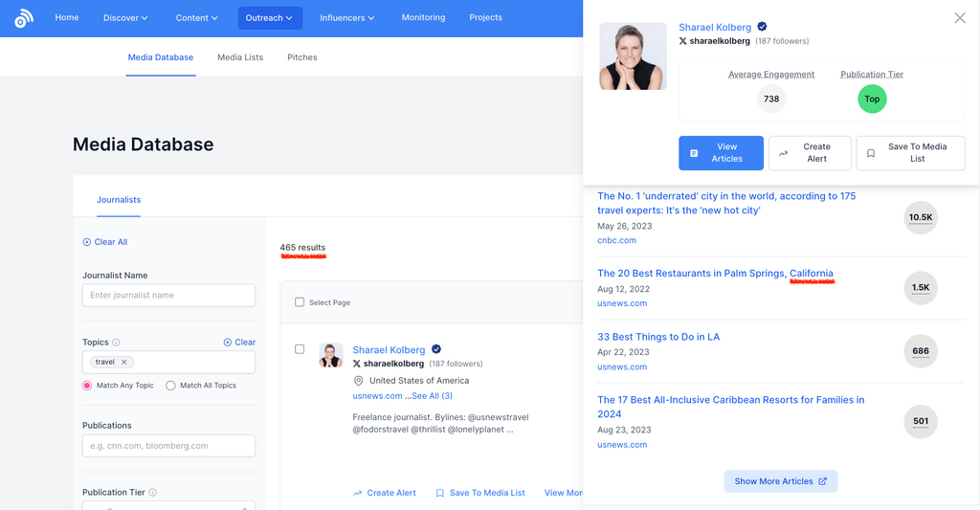Remove the travel topic tag
This screenshot has height=510, width=980.
pos(124,362)
